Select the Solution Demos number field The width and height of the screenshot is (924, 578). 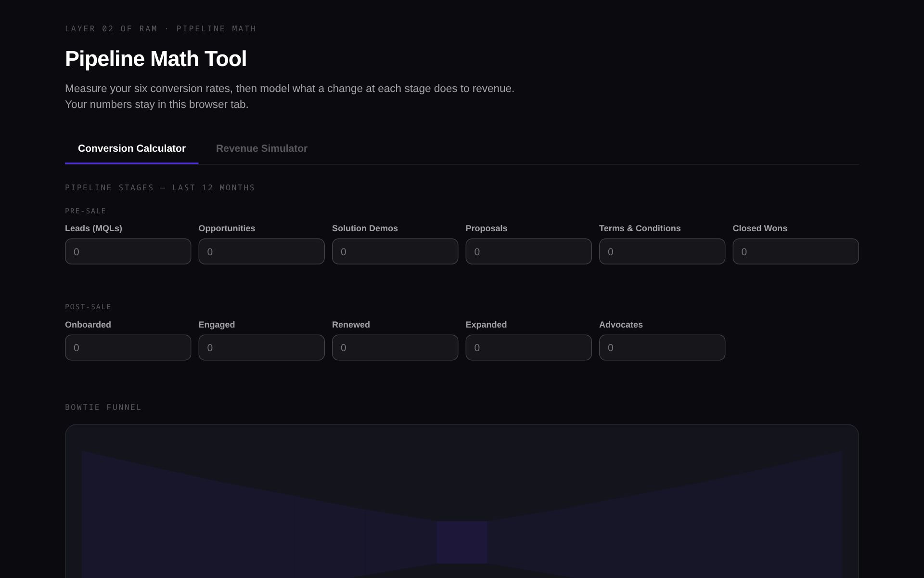[395, 251]
